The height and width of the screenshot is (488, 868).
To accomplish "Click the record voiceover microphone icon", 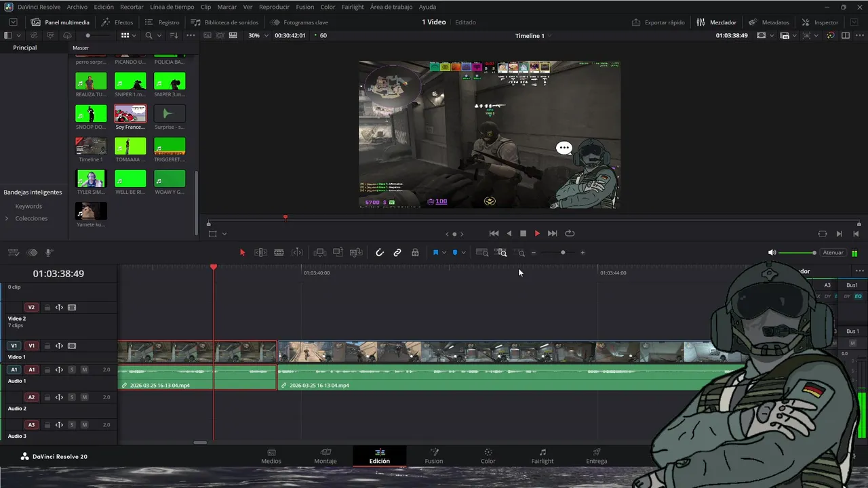I will pyautogui.click(x=50, y=253).
